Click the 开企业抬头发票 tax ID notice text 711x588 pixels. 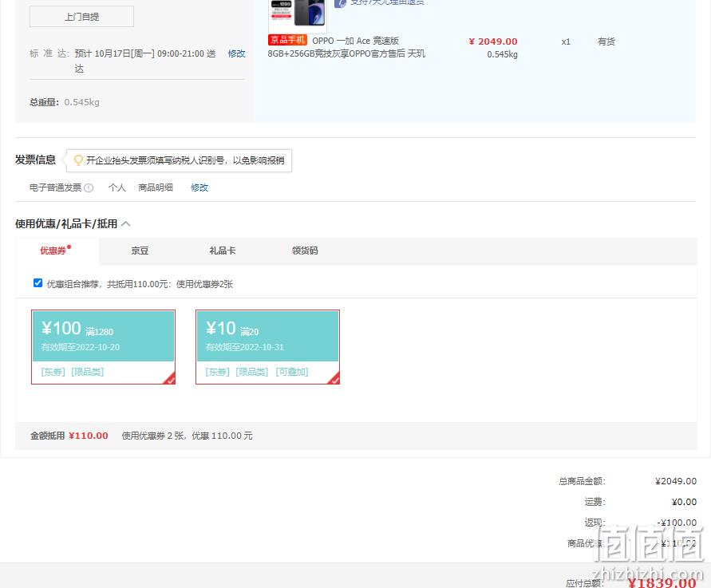pyautogui.click(x=185, y=160)
